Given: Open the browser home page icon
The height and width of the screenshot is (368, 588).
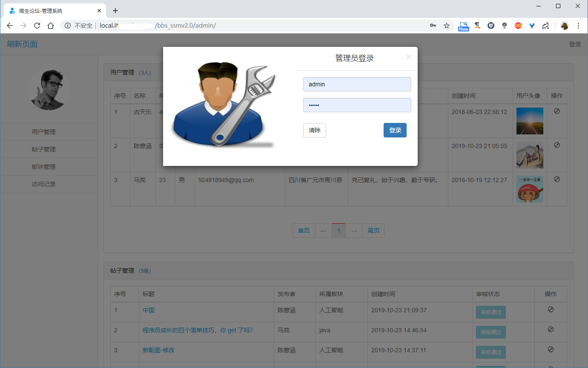Looking at the screenshot, I should (x=51, y=26).
